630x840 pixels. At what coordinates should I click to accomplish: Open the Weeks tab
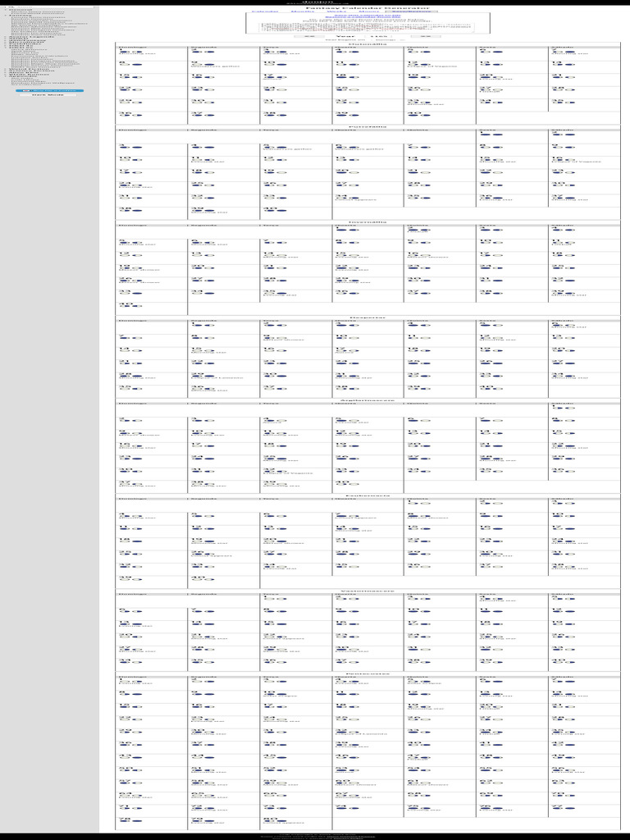point(335,11)
